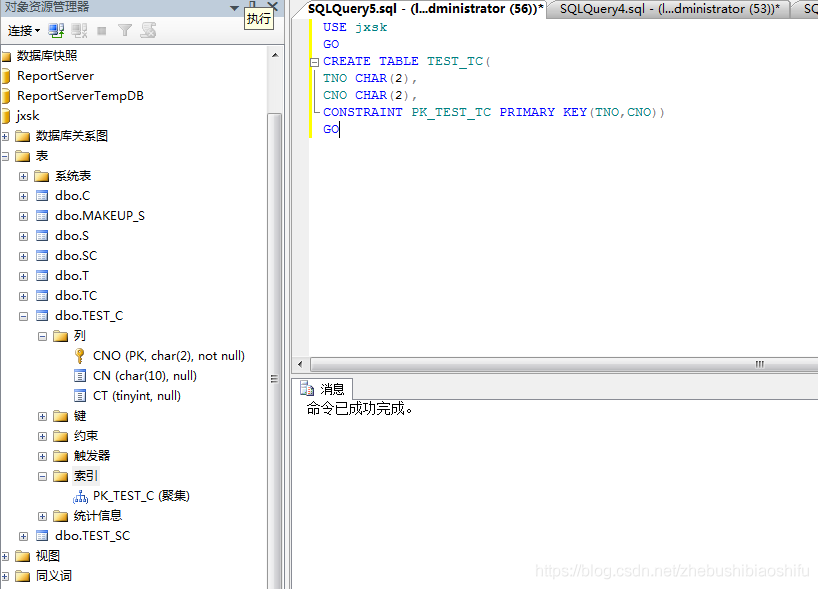
Task: Collapse the dbo.TEST_C table node
Action: [x=23, y=316]
